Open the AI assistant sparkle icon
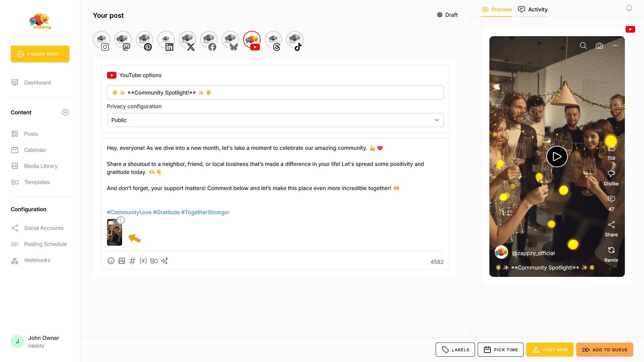This screenshot has height=362, width=644. [165, 261]
